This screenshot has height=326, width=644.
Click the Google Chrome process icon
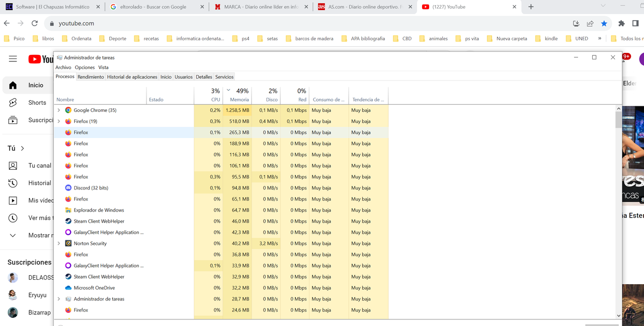pyautogui.click(x=68, y=110)
